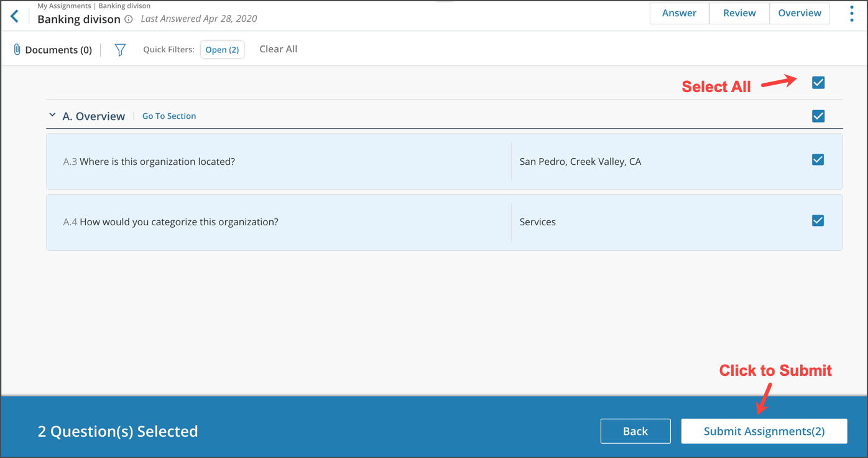Click the answer 'Services'
The image size is (868, 458).
(538, 222)
